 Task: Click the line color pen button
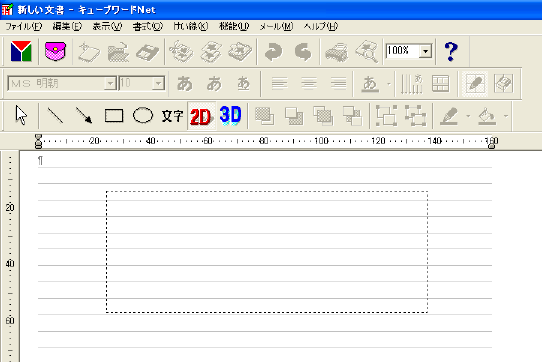coord(449,116)
